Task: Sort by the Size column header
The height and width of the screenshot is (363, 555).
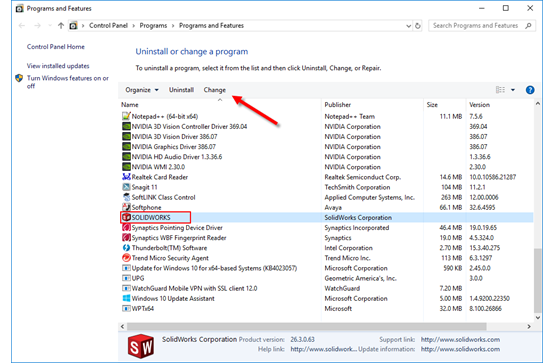Action: pos(445,105)
